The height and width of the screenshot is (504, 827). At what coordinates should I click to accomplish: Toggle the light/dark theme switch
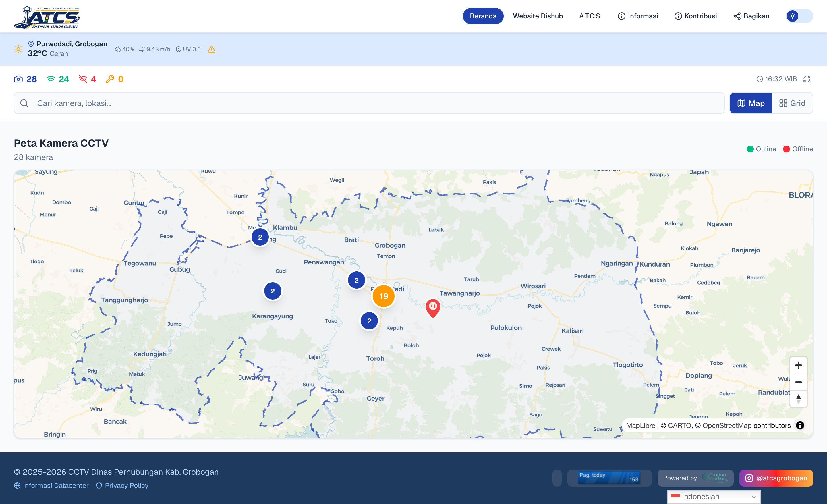tap(799, 16)
